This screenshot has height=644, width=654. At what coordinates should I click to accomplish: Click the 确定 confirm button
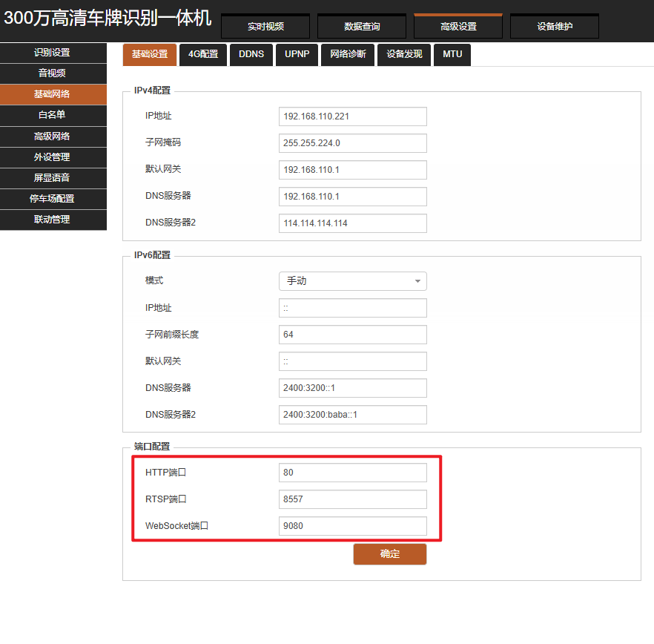[390, 553]
